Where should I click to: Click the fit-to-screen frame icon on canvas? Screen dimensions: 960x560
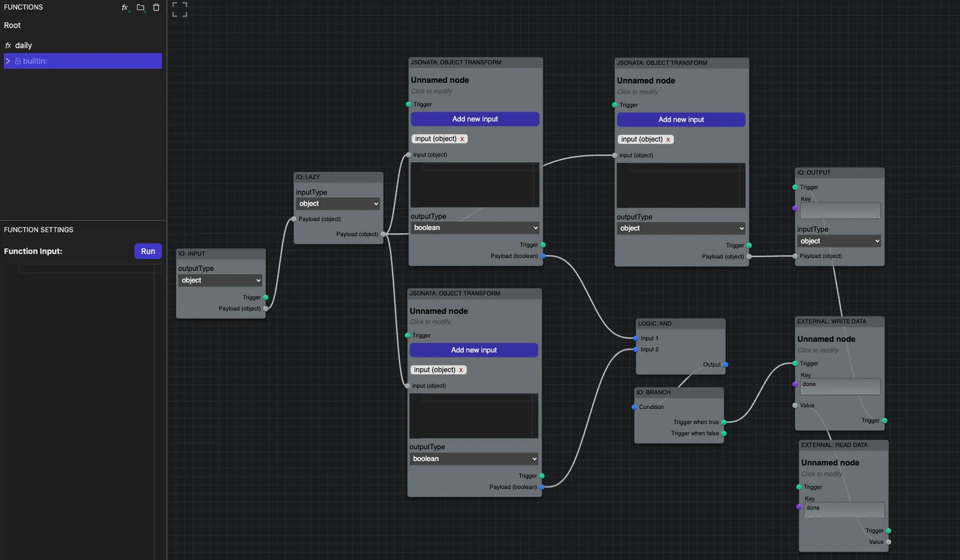pos(179,9)
